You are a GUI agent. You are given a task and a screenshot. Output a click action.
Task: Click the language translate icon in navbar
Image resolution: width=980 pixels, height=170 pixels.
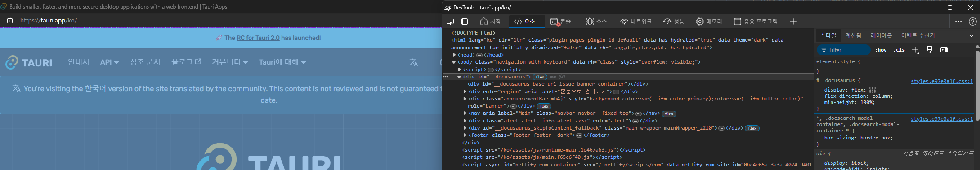tap(414, 62)
